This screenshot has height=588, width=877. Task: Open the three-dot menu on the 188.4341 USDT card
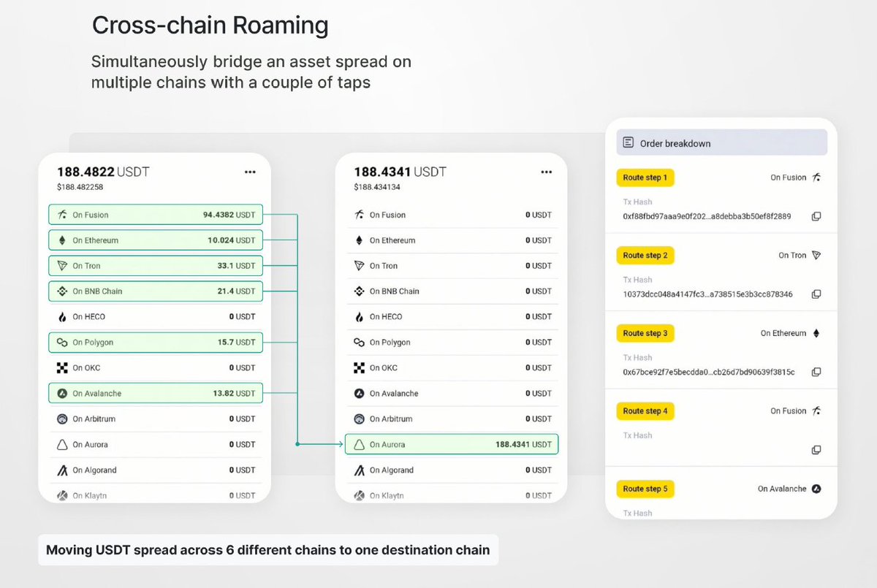coord(546,172)
